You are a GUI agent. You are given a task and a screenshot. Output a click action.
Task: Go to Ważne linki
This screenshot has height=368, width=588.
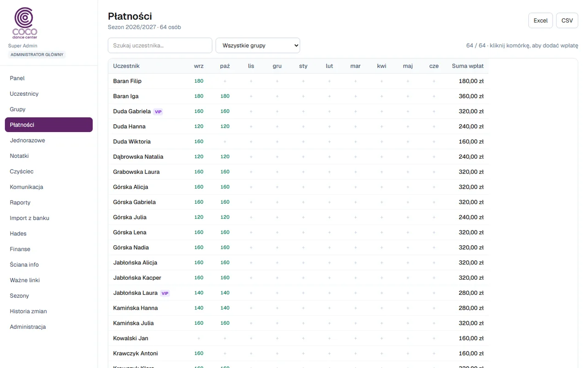coord(49,280)
